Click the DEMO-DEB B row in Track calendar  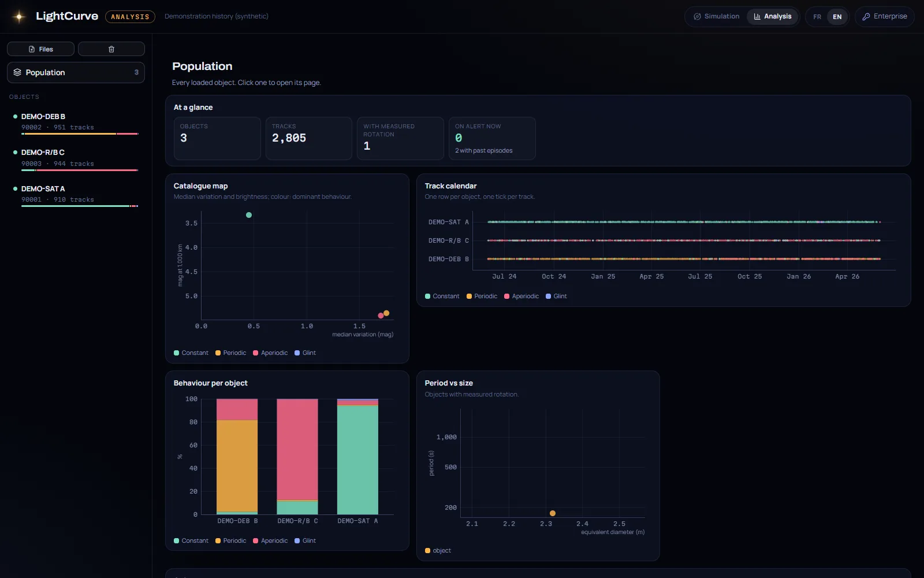[684, 259]
